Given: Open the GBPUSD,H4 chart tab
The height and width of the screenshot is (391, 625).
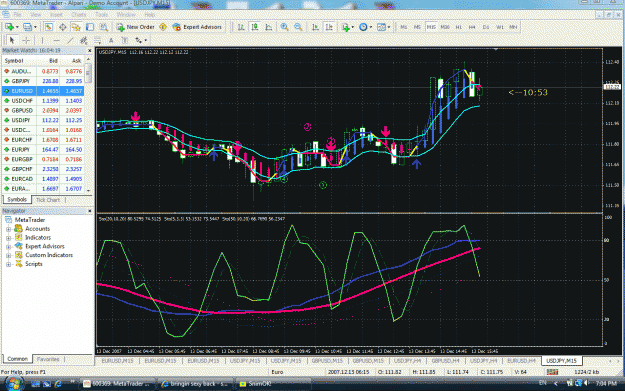Looking at the screenshot, I should pyautogui.click(x=445, y=361).
